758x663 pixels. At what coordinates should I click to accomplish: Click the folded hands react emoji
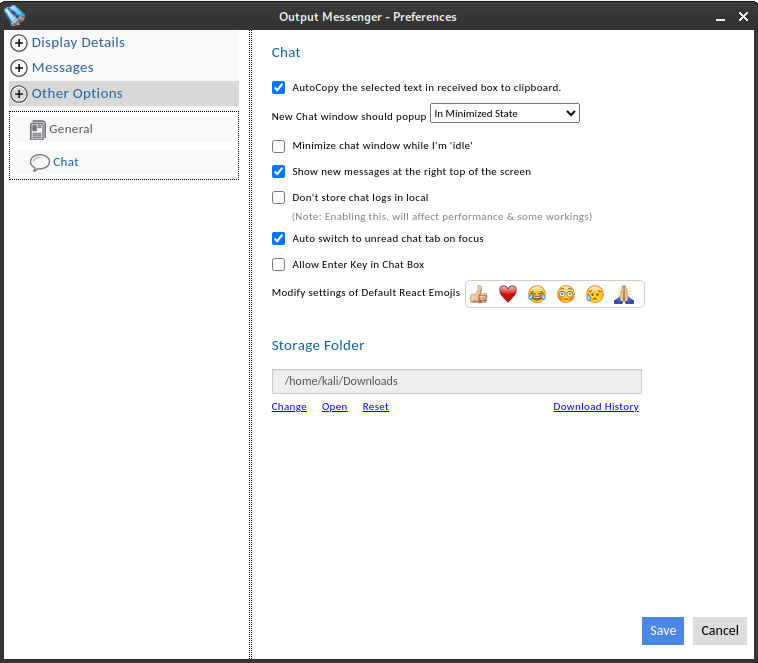[x=624, y=294]
